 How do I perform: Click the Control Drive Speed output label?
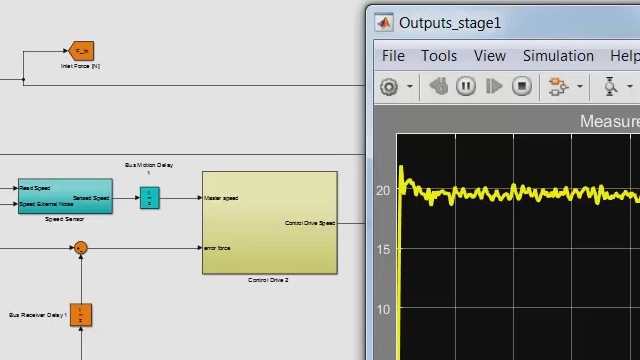(x=310, y=223)
